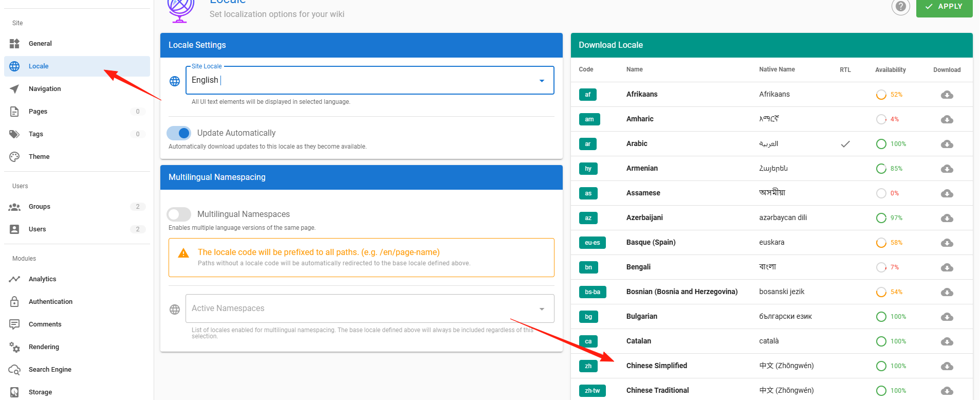The width and height of the screenshot is (980, 400).
Task: Click the Locale Settings panel header
Action: (x=361, y=45)
